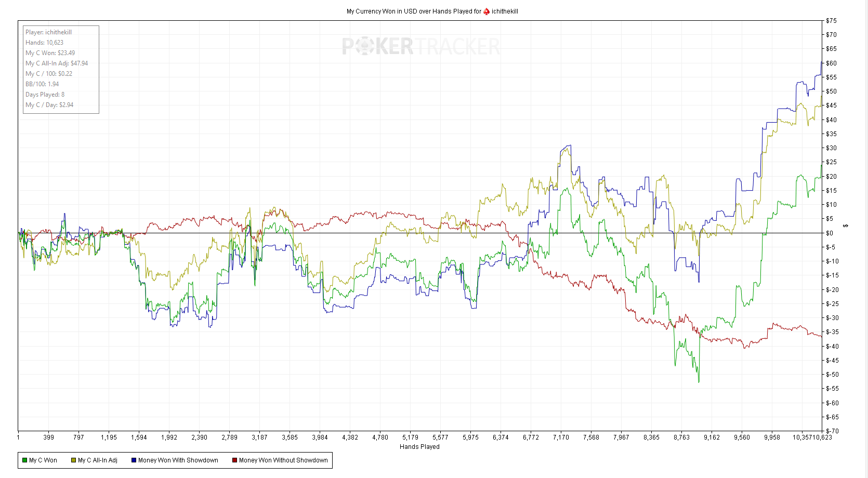The height and width of the screenshot is (478, 868).
Task: Select the 'My C All-In Adj' legend label
Action: point(98,460)
